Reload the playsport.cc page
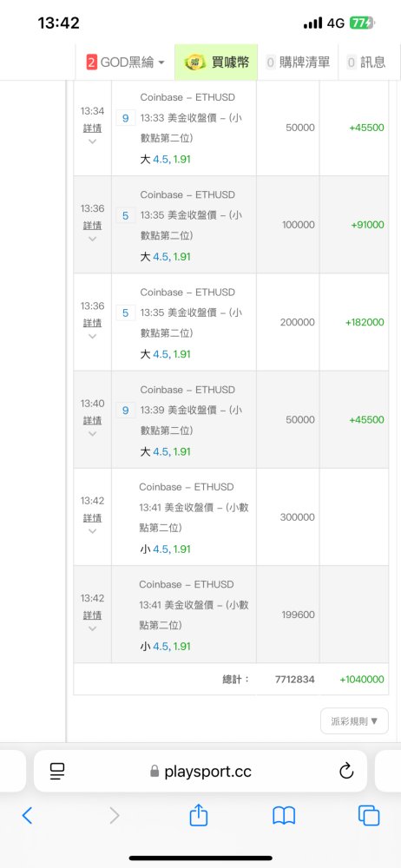 coord(346,771)
